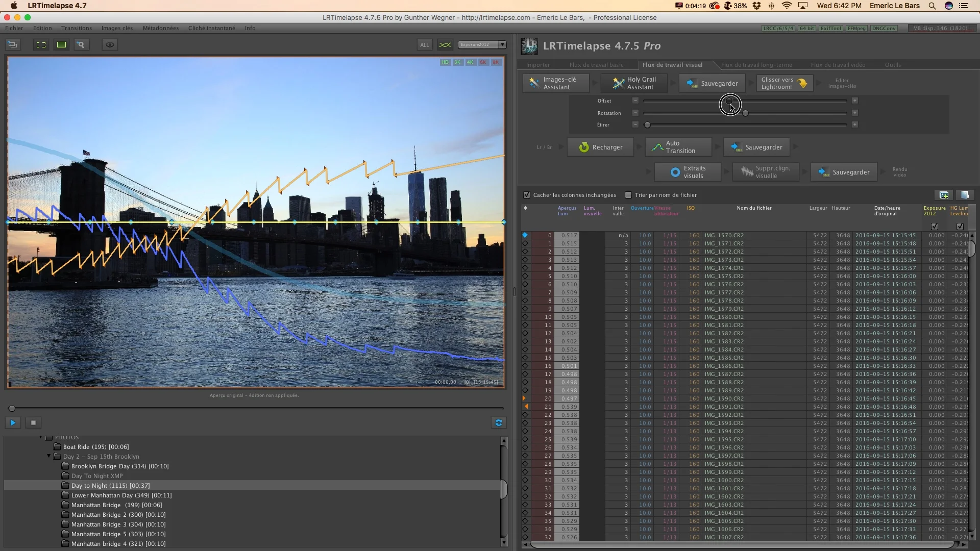Open the Fichier menu
The image size is (980, 551).
pos(14,28)
